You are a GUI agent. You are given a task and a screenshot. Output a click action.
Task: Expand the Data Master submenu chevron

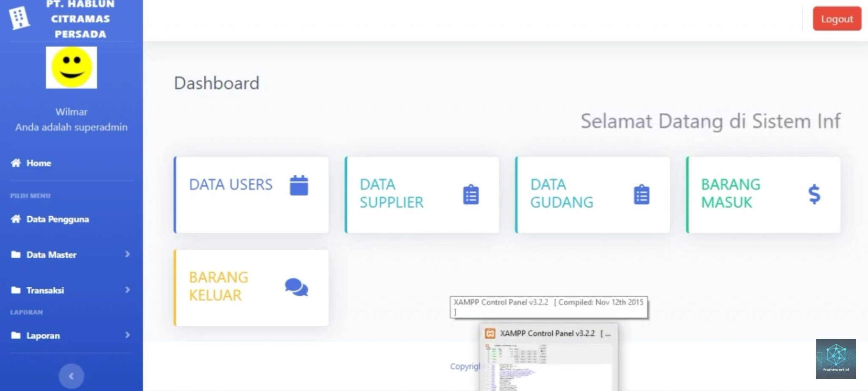tap(127, 254)
